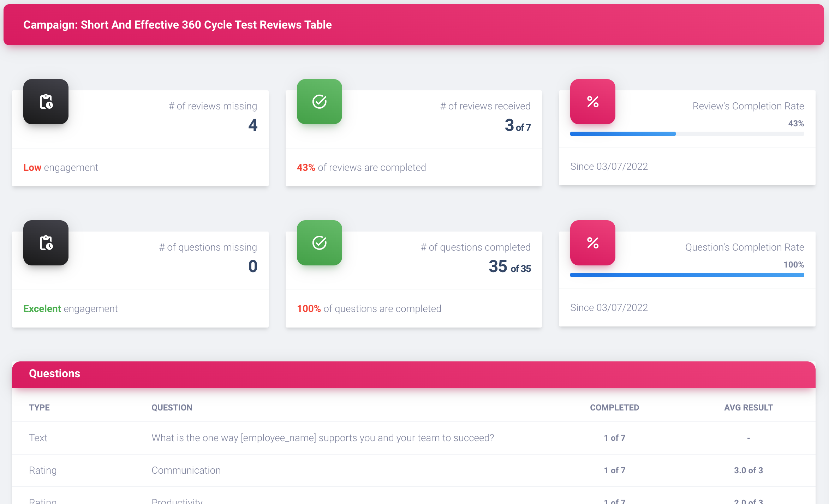Click the percent icon for Question's Completion Rate

[x=592, y=243]
